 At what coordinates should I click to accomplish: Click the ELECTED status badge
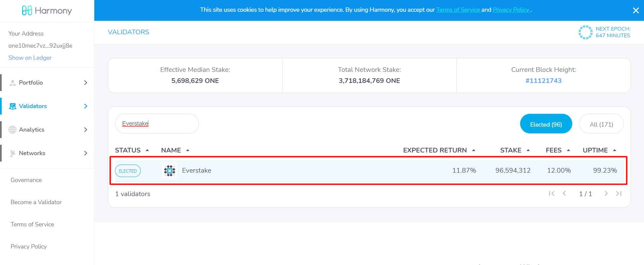(x=128, y=171)
